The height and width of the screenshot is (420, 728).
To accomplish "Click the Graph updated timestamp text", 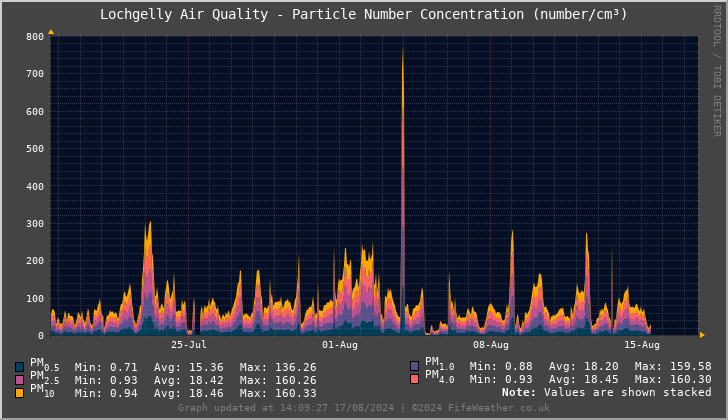I will [286, 407].
